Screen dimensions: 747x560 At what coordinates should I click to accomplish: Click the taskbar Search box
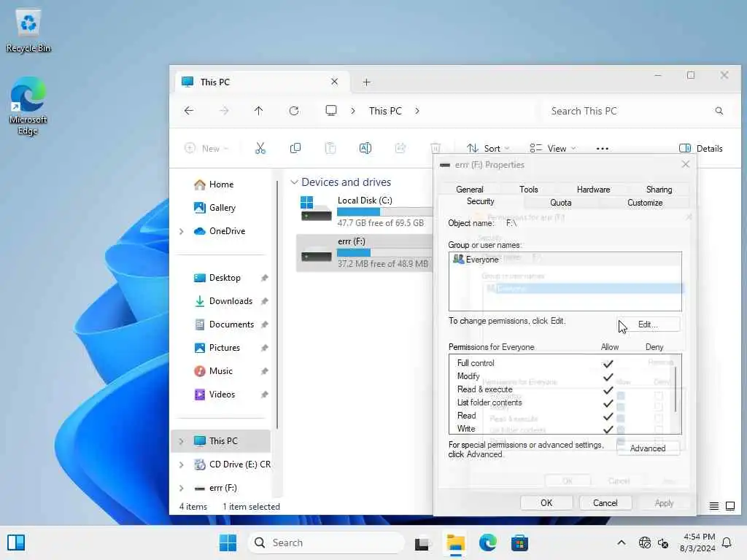326,542
